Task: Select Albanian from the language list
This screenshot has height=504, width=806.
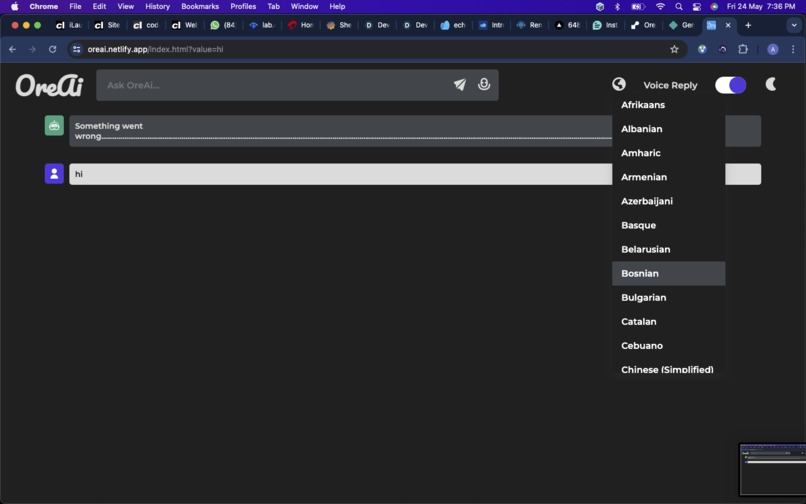Action: [x=669, y=129]
